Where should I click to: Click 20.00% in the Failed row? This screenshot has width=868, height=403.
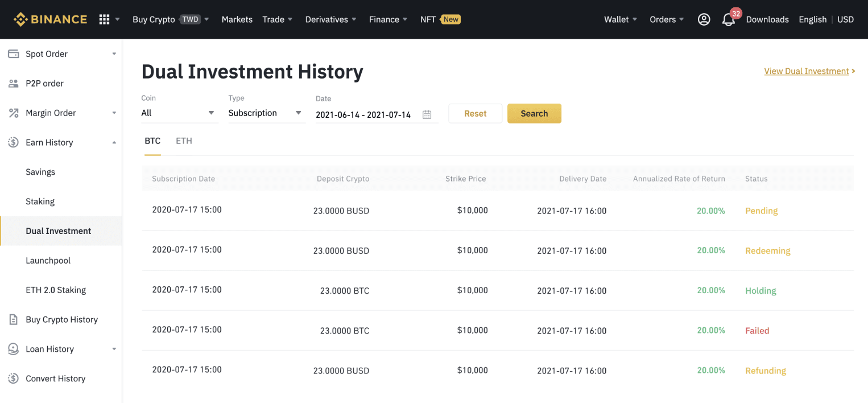point(711,330)
